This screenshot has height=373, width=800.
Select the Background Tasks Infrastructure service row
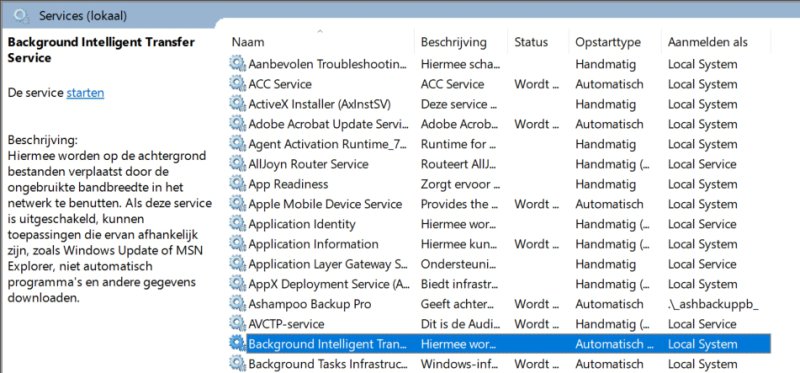pyautogui.click(x=499, y=364)
